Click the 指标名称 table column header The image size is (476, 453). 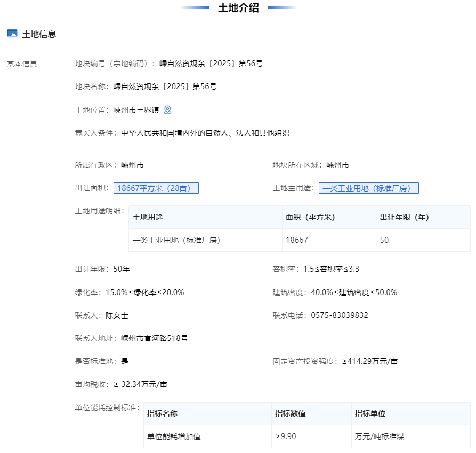[x=162, y=414]
